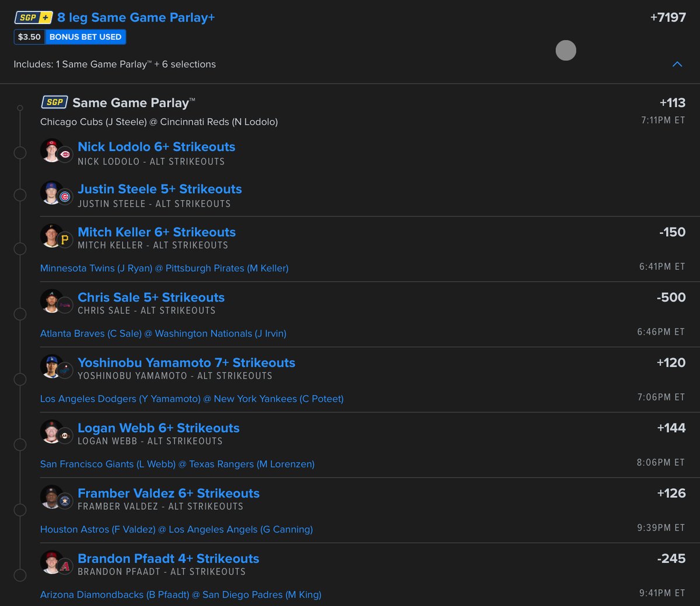This screenshot has height=606, width=700.
Task: Open Justin Steele 5+ Strikeouts selection
Action: [160, 189]
